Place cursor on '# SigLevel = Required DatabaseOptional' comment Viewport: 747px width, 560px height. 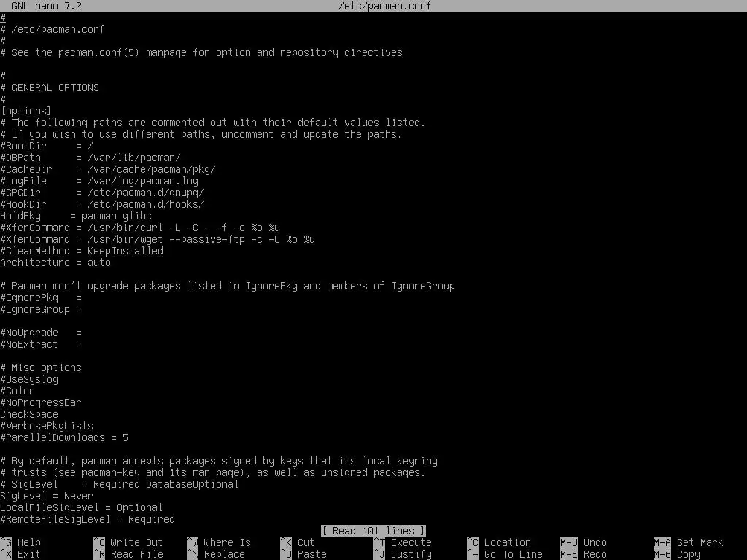coord(120,484)
